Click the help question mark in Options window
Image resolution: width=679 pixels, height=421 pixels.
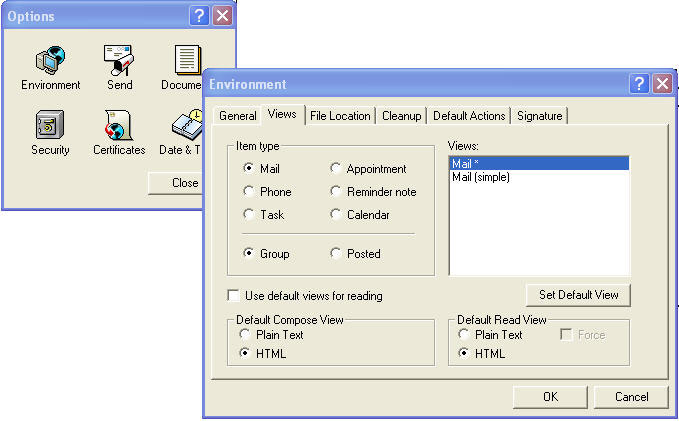[199, 16]
